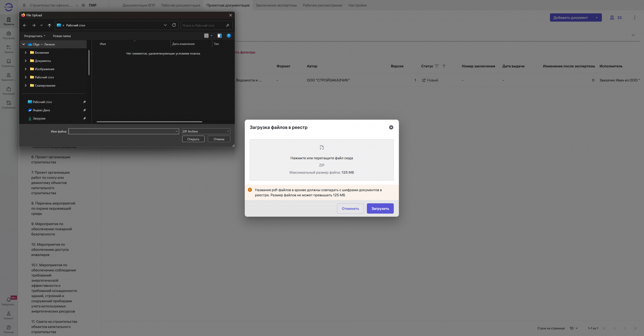The width and height of the screenshot is (644, 336).
Task: Expand the Документы folder
Action: coord(26,61)
